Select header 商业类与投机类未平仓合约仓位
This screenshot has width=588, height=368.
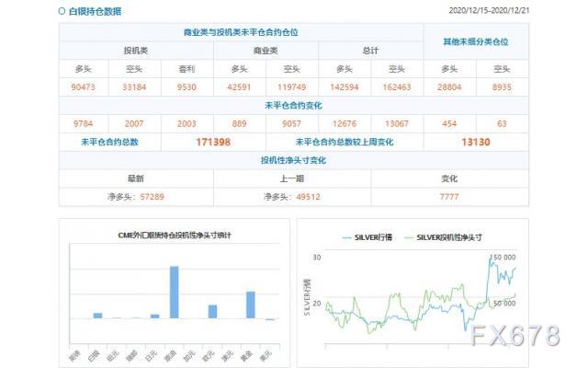pyautogui.click(x=241, y=32)
